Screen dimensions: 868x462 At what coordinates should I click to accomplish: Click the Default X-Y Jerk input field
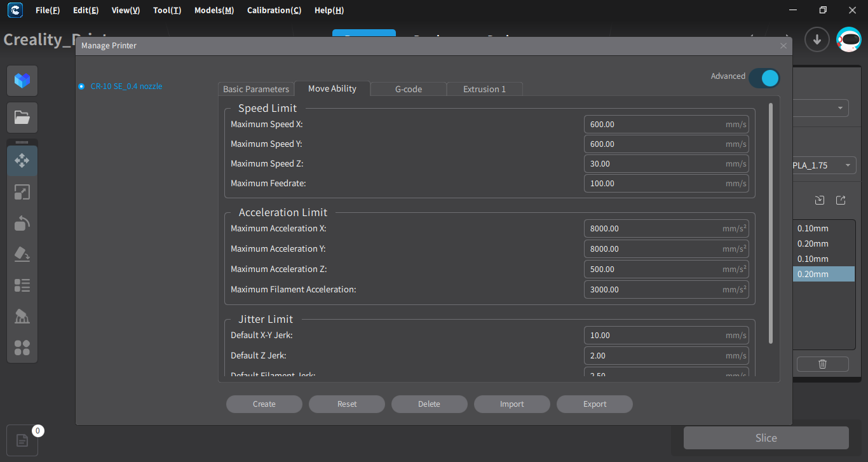(x=667, y=336)
